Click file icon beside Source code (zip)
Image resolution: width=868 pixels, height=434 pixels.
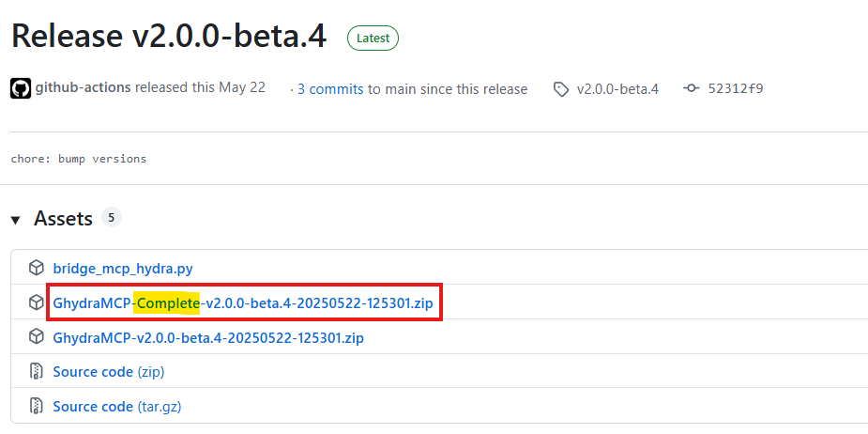tap(37, 372)
